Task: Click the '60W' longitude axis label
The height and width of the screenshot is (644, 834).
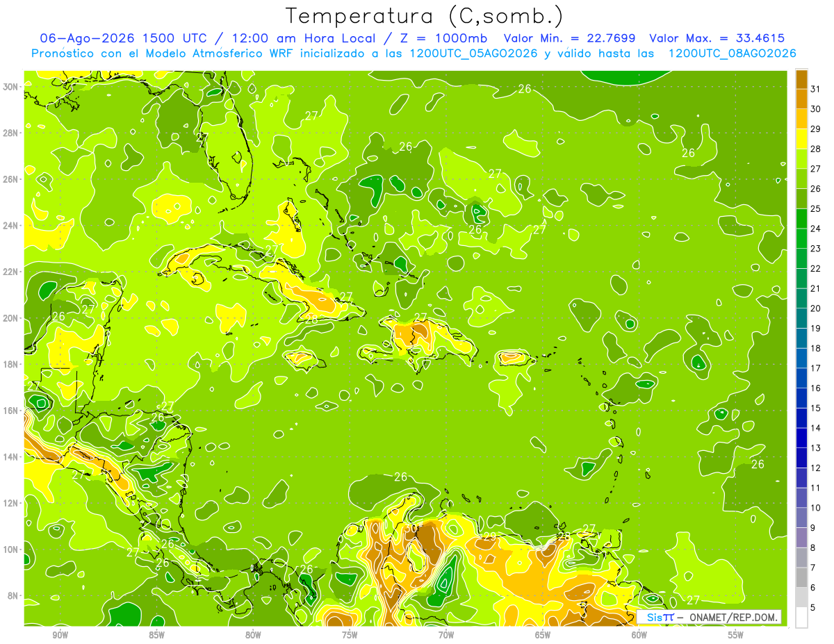Action: point(639,635)
